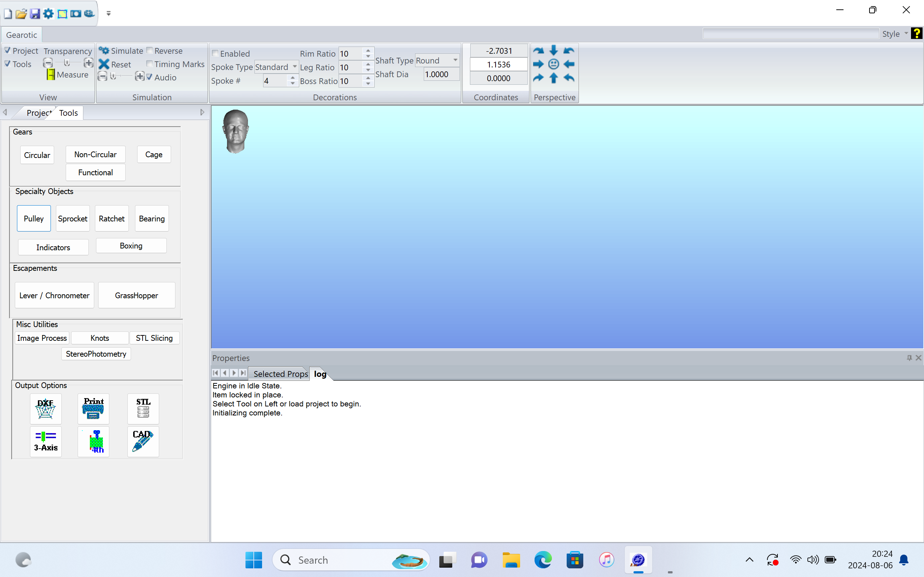Enable the Timing Marks checkbox
924x577 pixels.
click(x=150, y=64)
